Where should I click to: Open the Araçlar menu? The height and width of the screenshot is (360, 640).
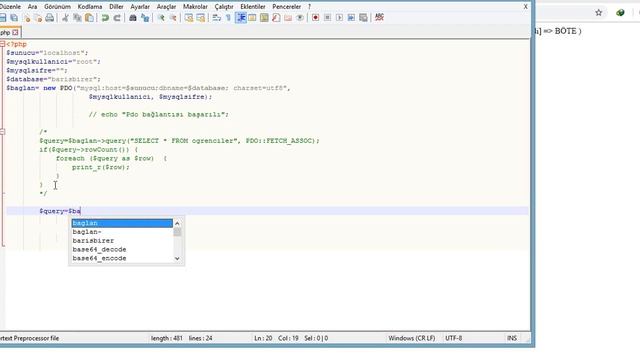tap(167, 7)
